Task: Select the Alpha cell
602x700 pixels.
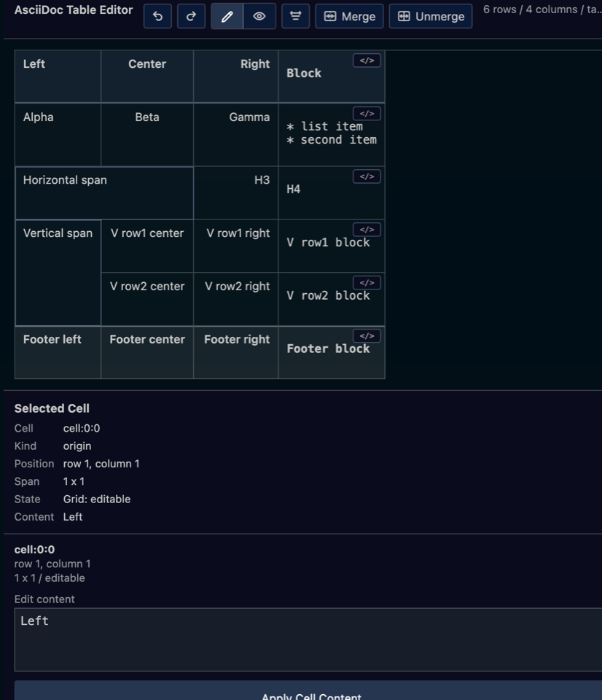Action: [x=58, y=135]
